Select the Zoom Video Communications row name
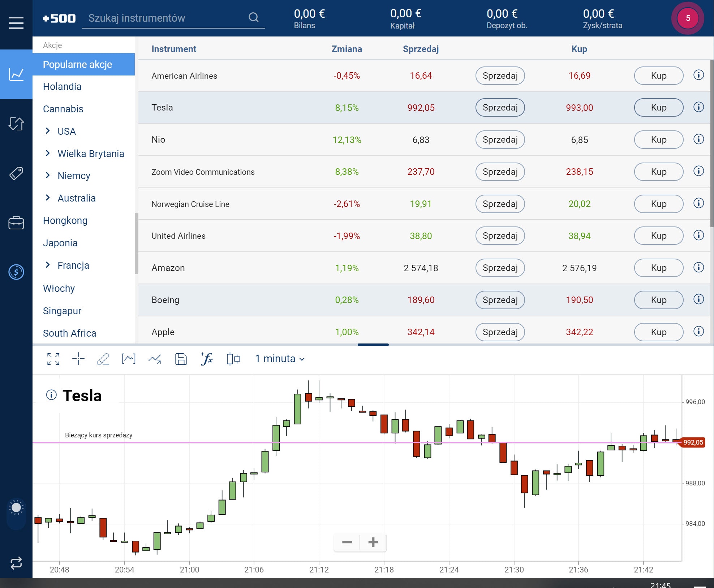The height and width of the screenshot is (588, 714). coord(203,172)
